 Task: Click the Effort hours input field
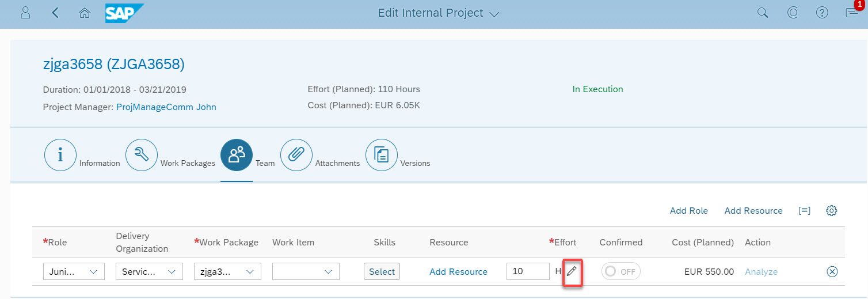tap(528, 271)
